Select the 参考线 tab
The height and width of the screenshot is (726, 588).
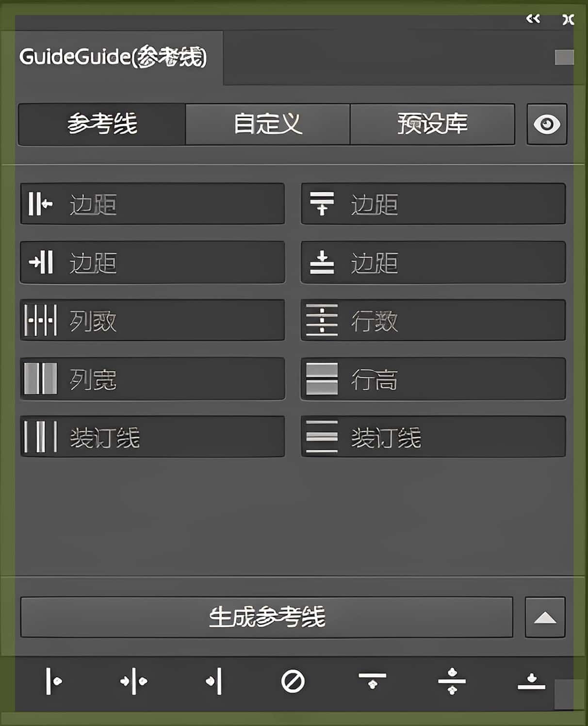click(x=102, y=124)
